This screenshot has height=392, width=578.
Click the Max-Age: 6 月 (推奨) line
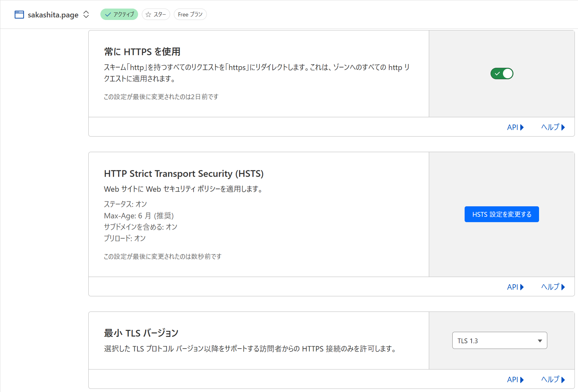(139, 216)
